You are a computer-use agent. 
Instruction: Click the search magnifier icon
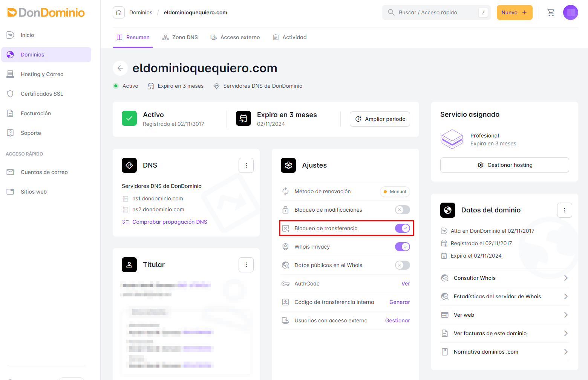click(391, 12)
